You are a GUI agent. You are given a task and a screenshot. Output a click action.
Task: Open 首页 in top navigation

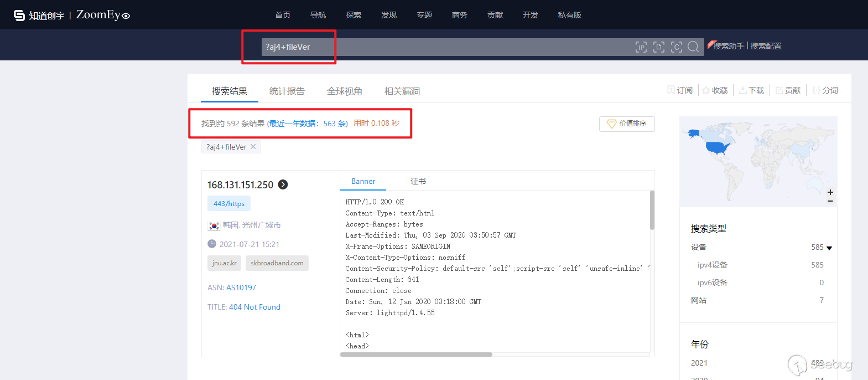(283, 15)
